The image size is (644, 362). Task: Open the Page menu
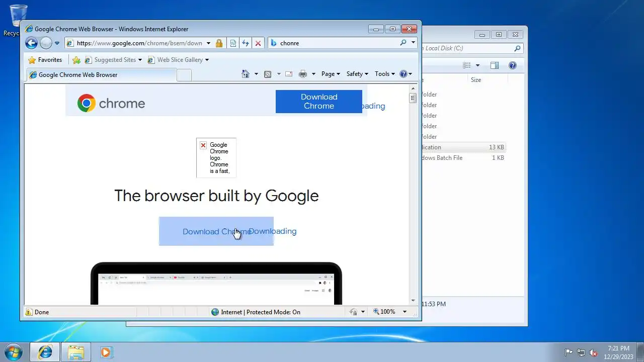point(331,74)
